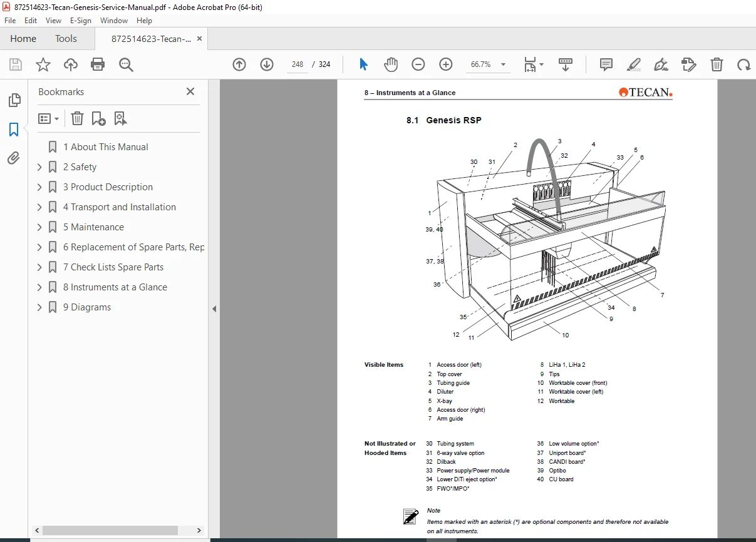
Task: Print the document with printer icon
Action: [98, 64]
